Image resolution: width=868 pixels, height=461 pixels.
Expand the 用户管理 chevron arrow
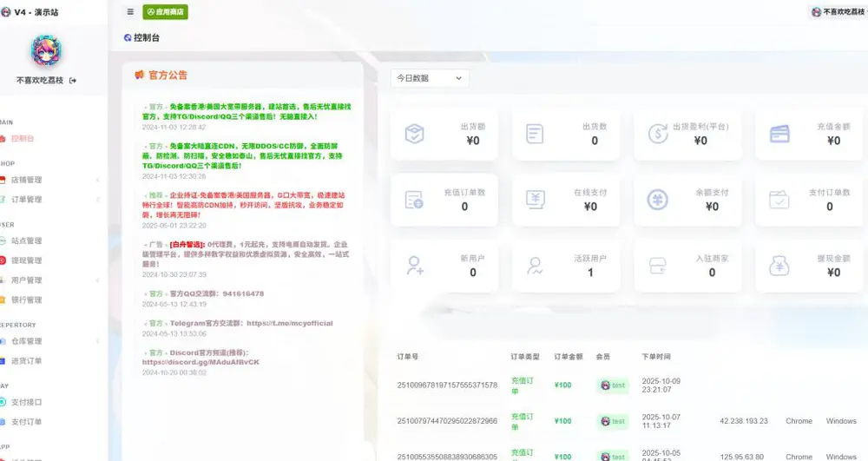(98, 280)
